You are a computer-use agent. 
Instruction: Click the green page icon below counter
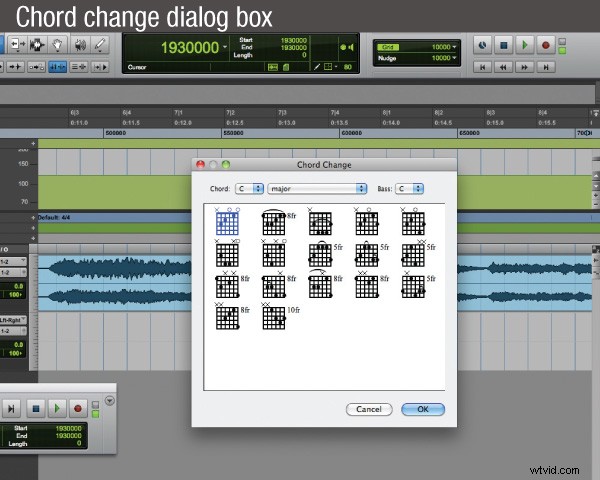286,67
